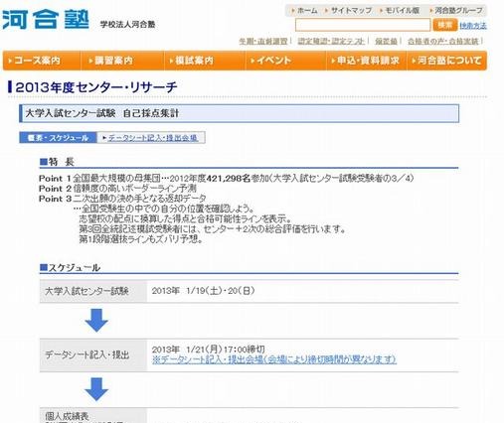Click the 個人成績表 row label
This screenshot has width=504, height=423.
pyautogui.click(x=67, y=416)
